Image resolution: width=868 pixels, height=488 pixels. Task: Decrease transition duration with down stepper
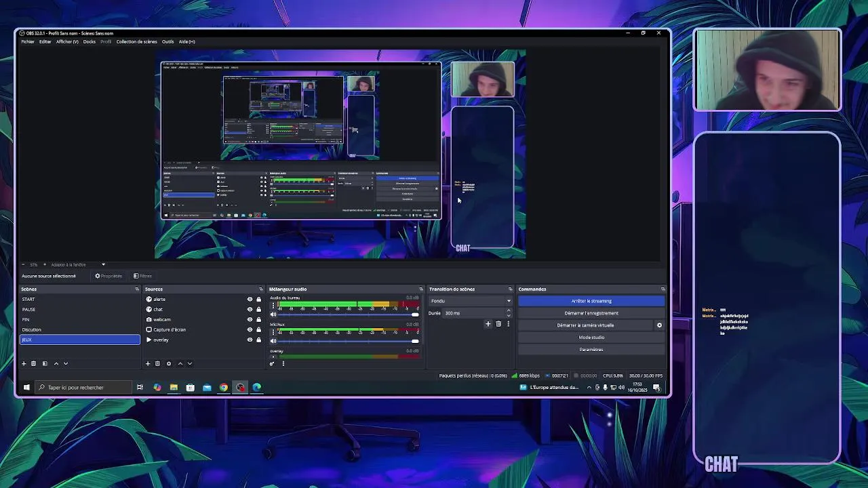pos(508,315)
